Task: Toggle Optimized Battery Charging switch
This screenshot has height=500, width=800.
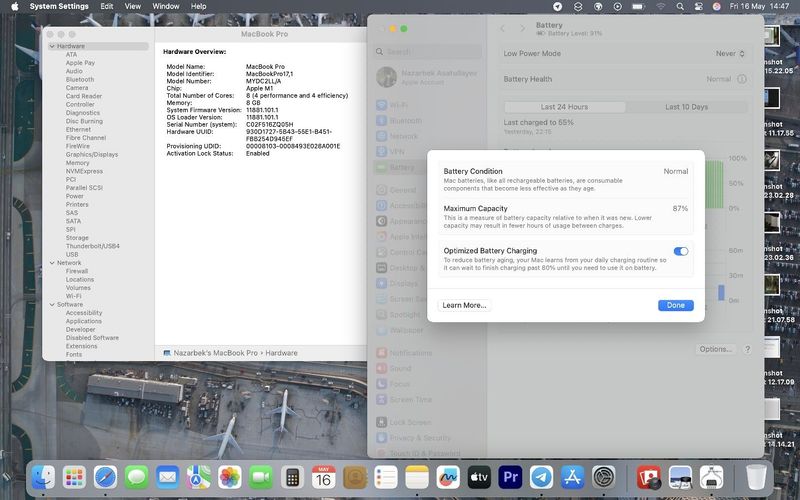Action: 681,251
